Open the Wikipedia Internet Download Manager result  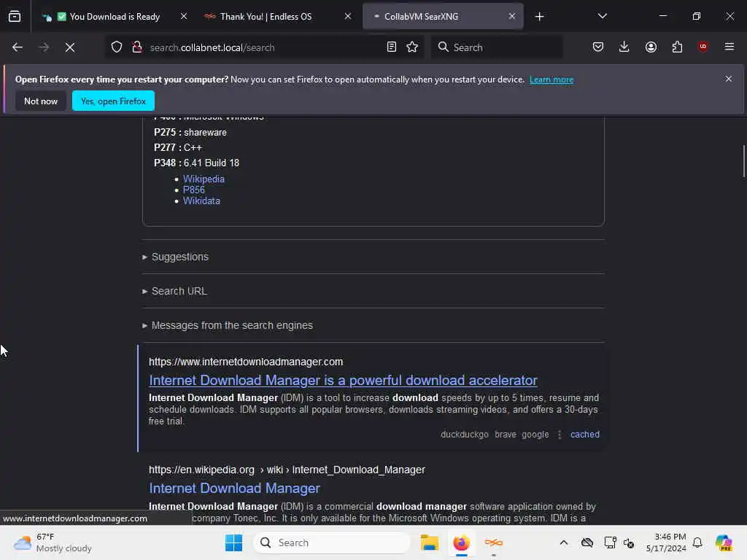point(234,488)
